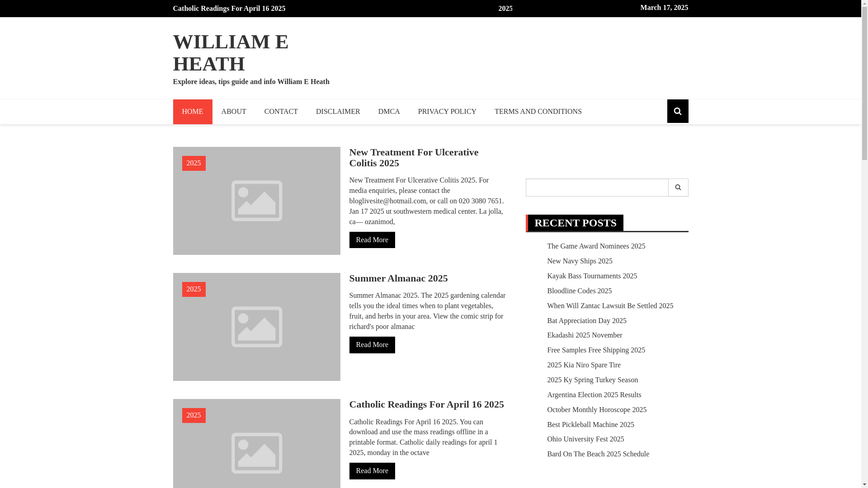Screen dimensions: 868x488
Task: Open the Disclaimer page
Action: point(338,112)
